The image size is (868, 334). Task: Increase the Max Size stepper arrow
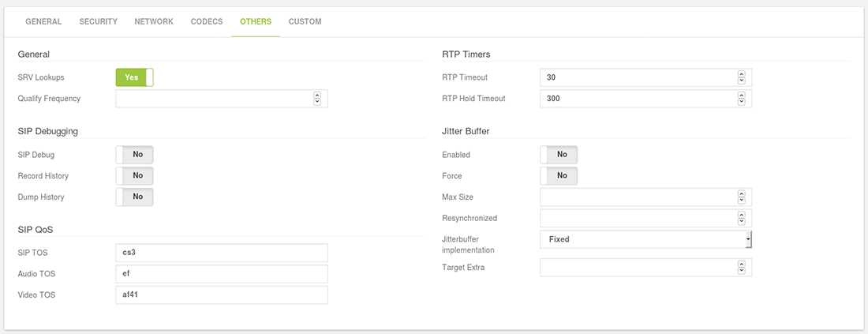pos(742,194)
